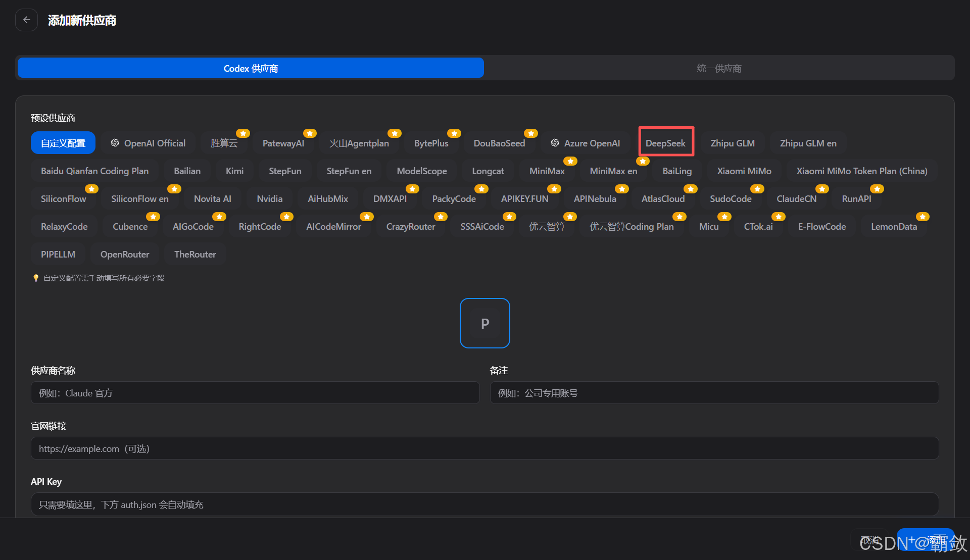Choose the MiniMax en preset
The width and height of the screenshot is (970, 560).
pyautogui.click(x=614, y=171)
